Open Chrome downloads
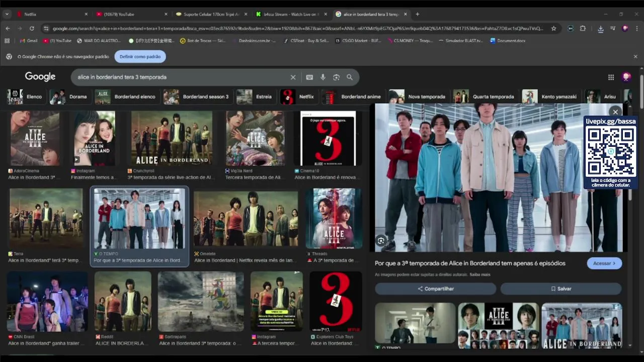 (x=600, y=29)
